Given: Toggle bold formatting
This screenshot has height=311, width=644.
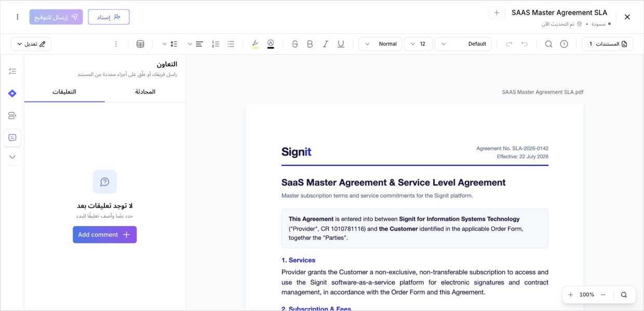Looking at the screenshot, I should tap(310, 44).
